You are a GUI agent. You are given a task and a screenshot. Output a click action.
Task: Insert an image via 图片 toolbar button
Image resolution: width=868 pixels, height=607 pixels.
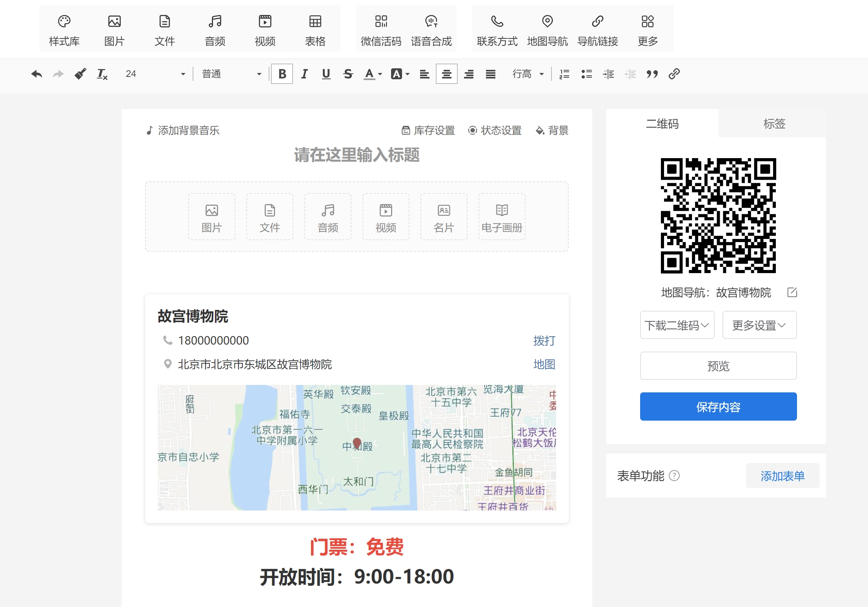pos(115,30)
